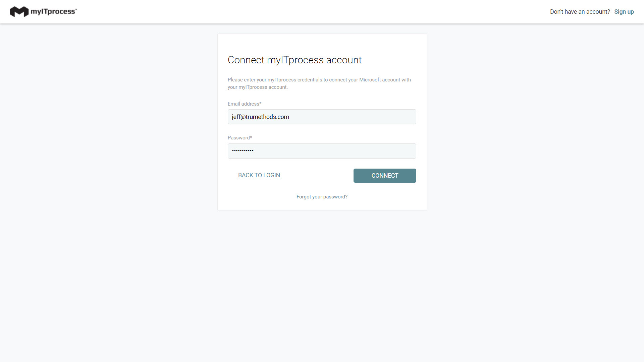Open the Sign up link
Viewport: 644px width, 362px height.
click(624, 12)
